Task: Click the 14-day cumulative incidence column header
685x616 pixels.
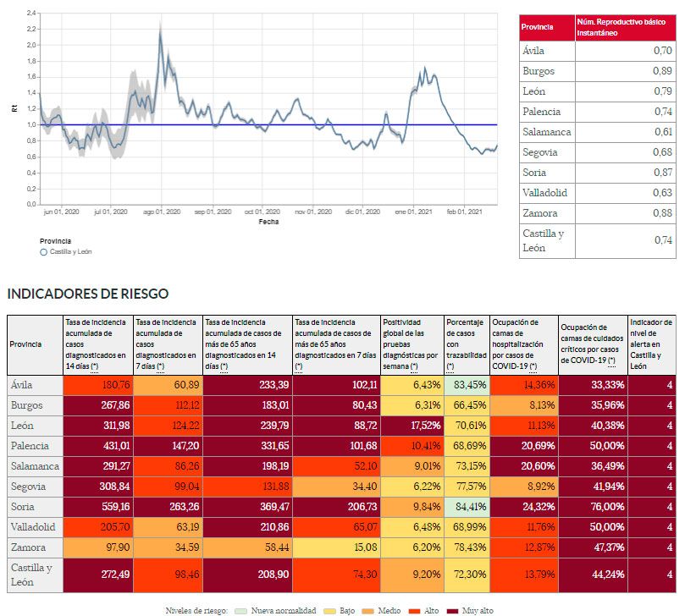Action: coord(97,345)
